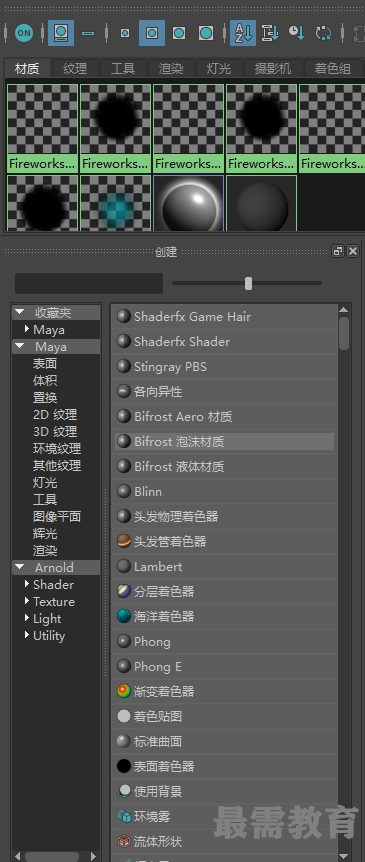Collapse the 收藏夹 section
The height and width of the screenshot is (862, 365).
tap(20, 312)
